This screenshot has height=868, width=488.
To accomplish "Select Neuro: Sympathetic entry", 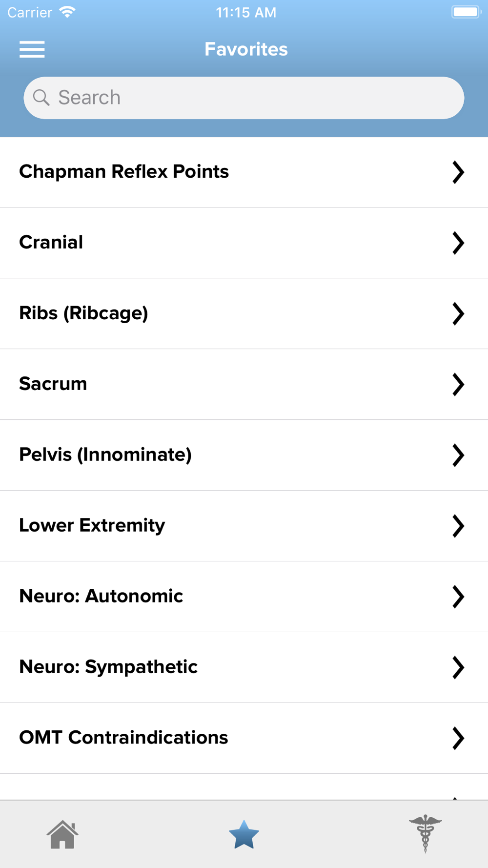I will pyautogui.click(x=108, y=667).
